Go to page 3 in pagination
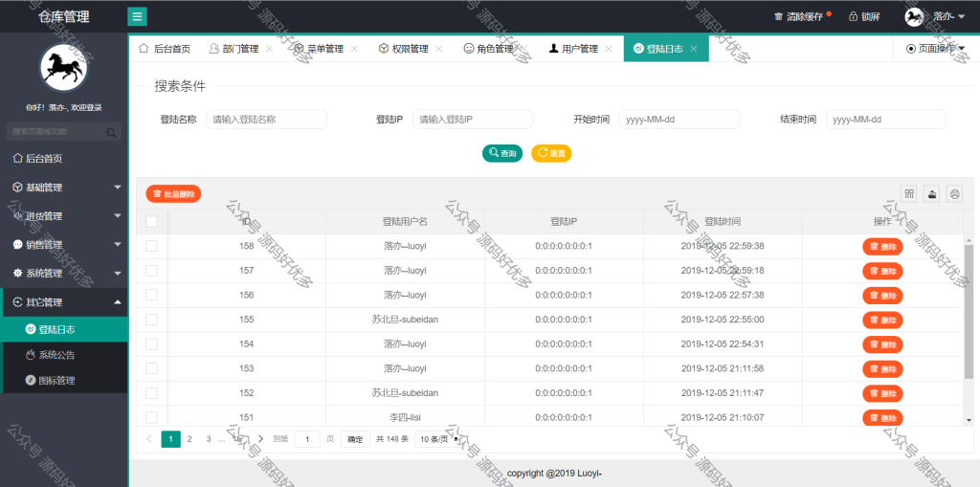The height and width of the screenshot is (487, 980). pos(209,439)
